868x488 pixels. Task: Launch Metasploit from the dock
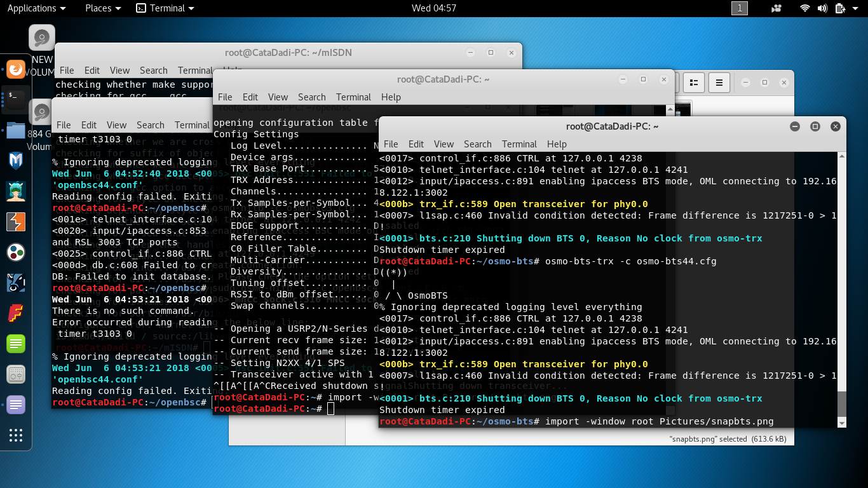(x=16, y=161)
